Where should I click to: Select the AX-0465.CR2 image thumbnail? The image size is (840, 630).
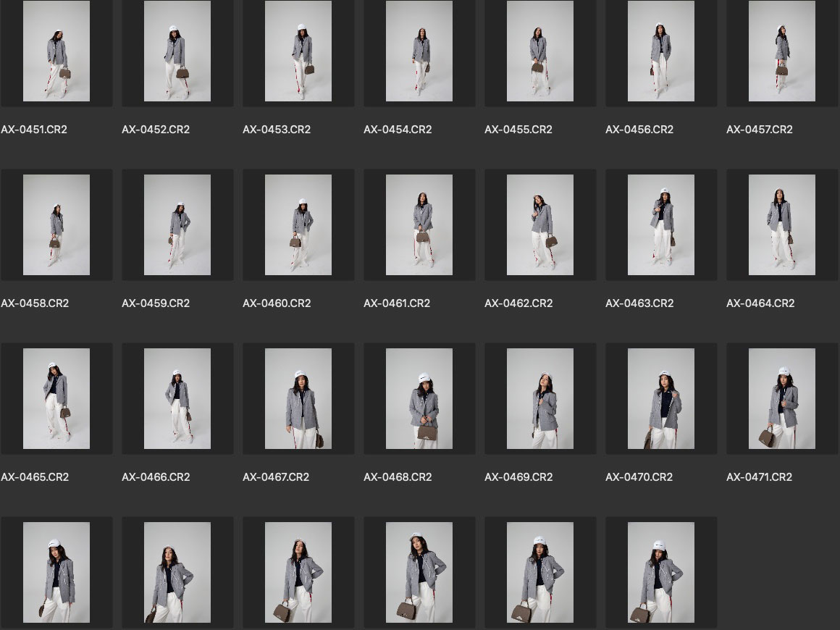[x=56, y=398]
